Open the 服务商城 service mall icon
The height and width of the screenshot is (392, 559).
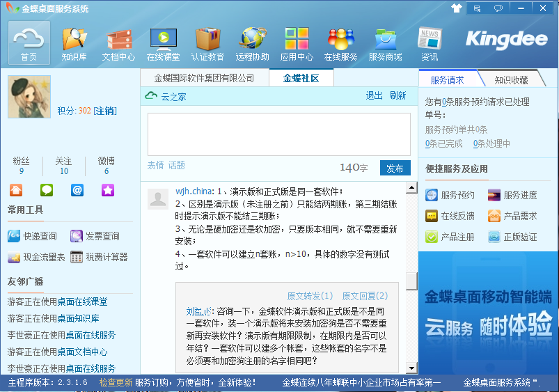tap(386, 44)
